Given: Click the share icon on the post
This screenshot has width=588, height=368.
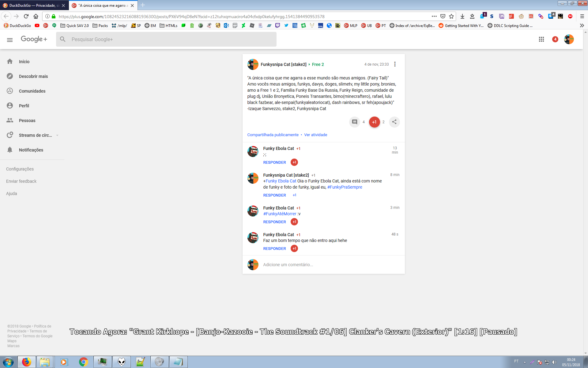Looking at the screenshot, I should [394, 122].
